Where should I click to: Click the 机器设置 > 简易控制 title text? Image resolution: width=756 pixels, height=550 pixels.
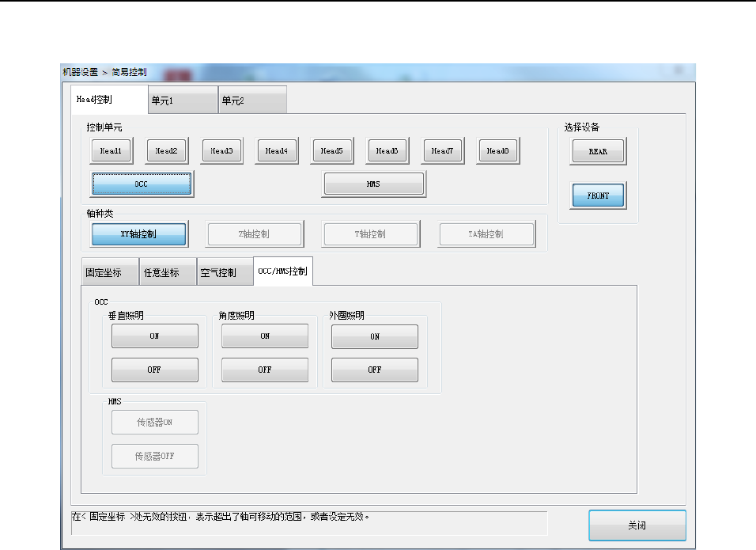coord(104,72)
